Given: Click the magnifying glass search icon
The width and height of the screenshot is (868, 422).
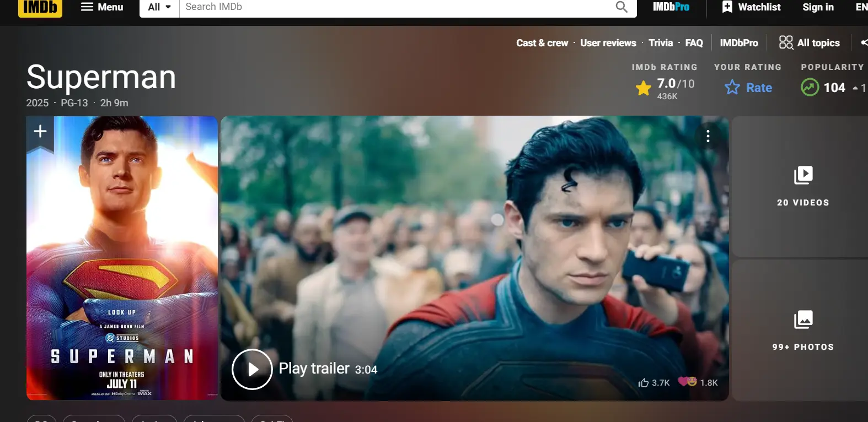Looking at the screenshot, I should click(621, 7).
